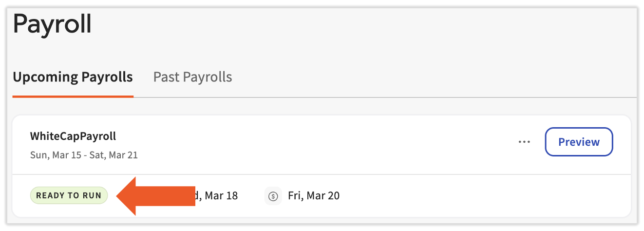Image resolution: width=644 pixels, height=231 pixels.
Task: Open the WhiteCapPayroll payroll title
Action: click(x=73, y=136)
